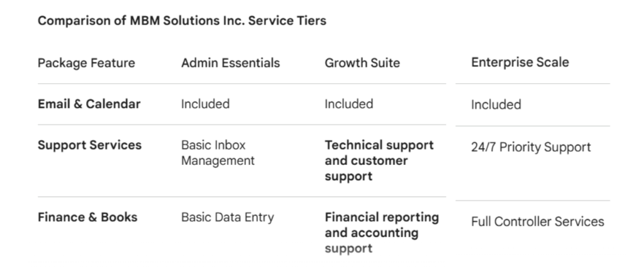Select the "Financial reporting" bold text
644x267 pixels.
pyautogui.click(x=382, y=217)
